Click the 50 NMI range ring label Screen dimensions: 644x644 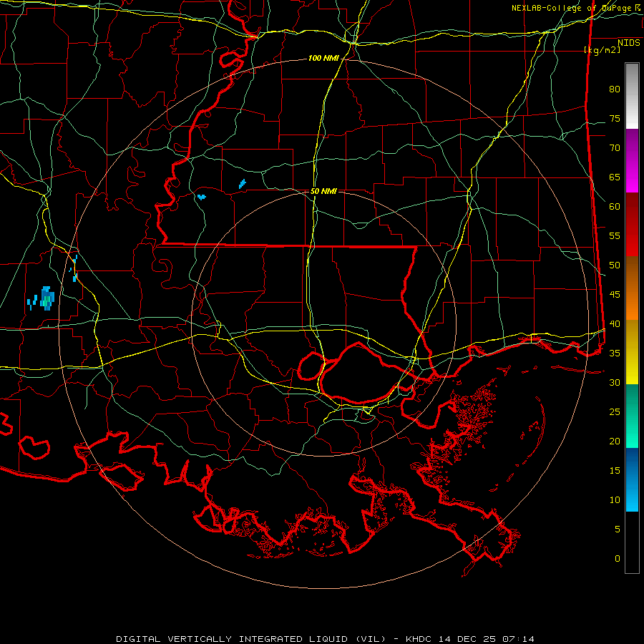[x=323, y=191]
